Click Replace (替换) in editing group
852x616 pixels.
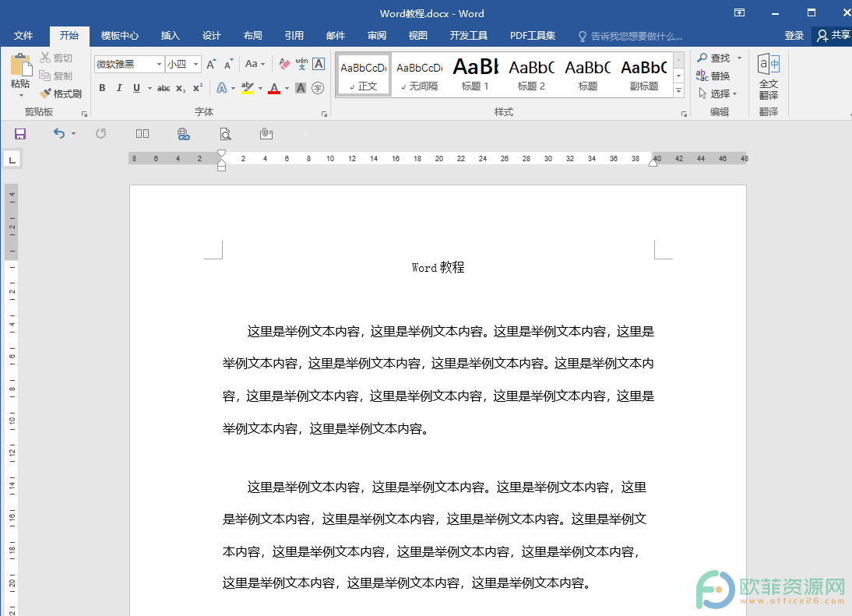click(713, 76)
